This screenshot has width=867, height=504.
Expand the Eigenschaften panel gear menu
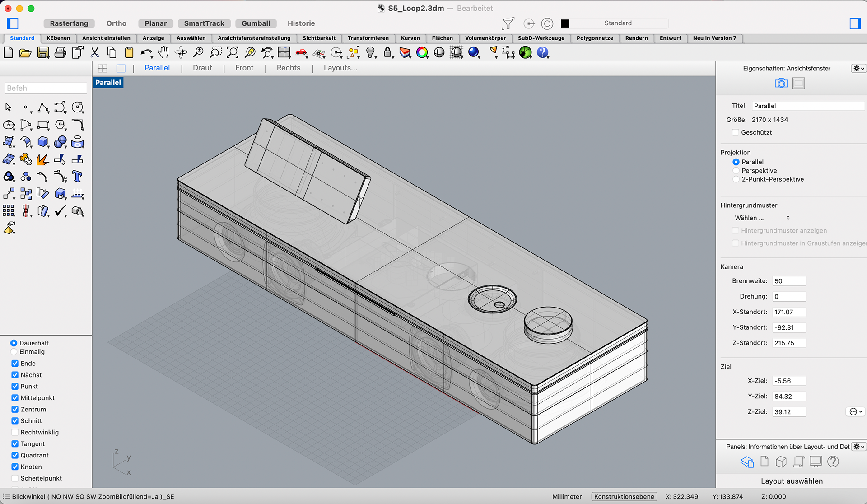858,69
